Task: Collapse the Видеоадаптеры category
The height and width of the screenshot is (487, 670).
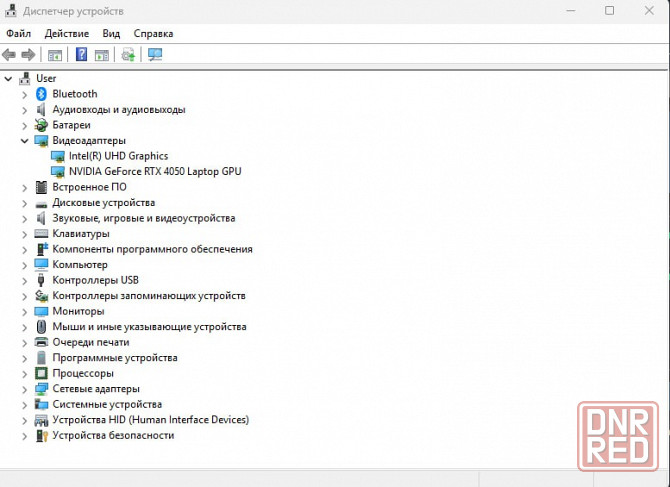Action: coord(25,141)
